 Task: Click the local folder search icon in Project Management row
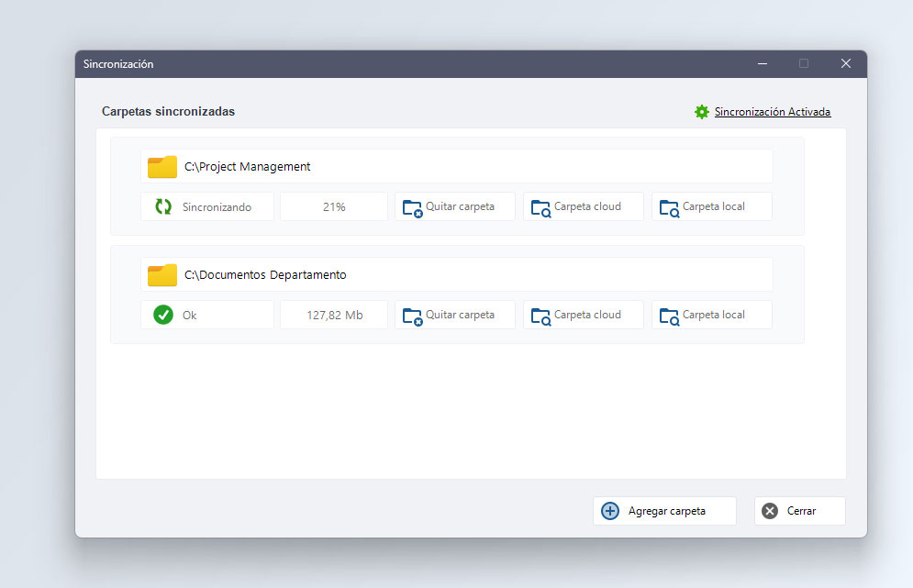click(x=669, y=208)
